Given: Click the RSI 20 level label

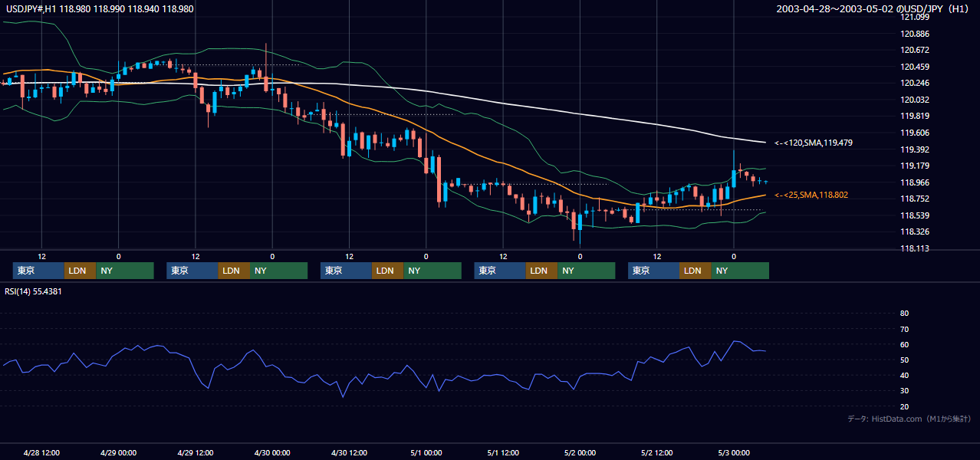Looking at the screenshot, I should pos(904,406).
